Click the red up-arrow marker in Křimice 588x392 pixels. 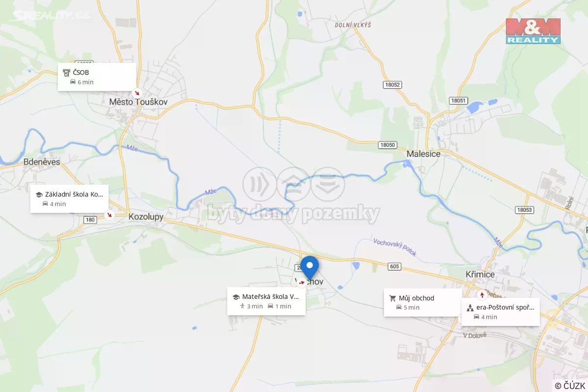[482, 294]
